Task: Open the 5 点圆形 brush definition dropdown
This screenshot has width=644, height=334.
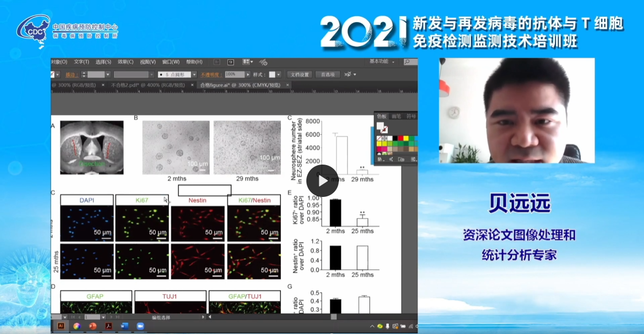Action: coord(194,74)
